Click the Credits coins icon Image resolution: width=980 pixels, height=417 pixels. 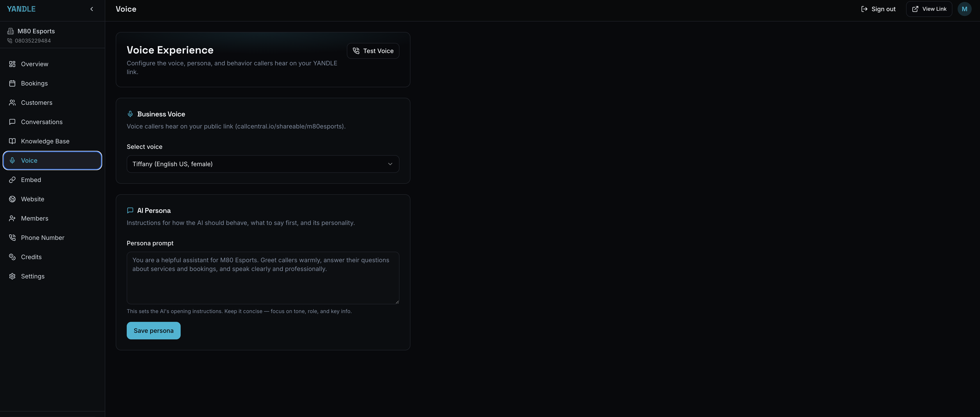tap(12, 257)
